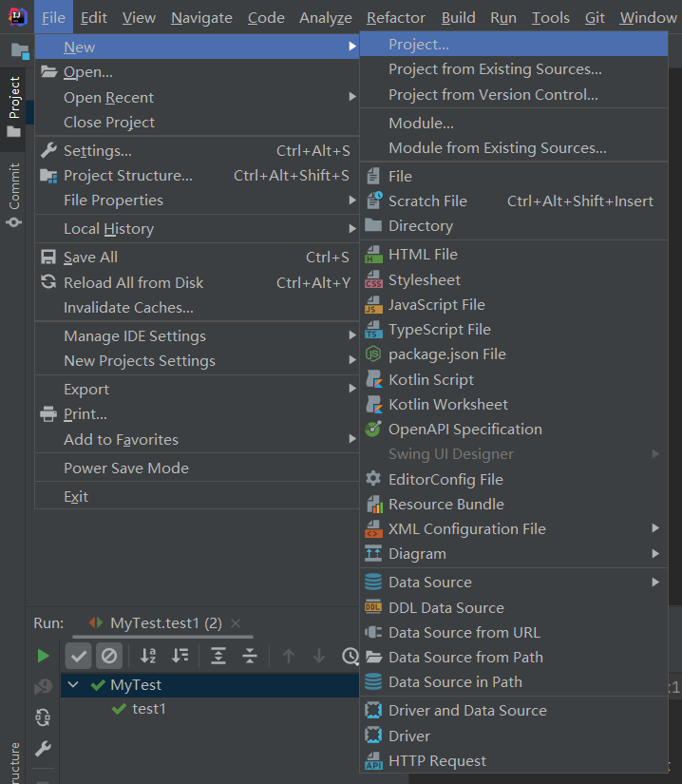Open the Refactor menu
682x784 pixels.
coord(396,17)
